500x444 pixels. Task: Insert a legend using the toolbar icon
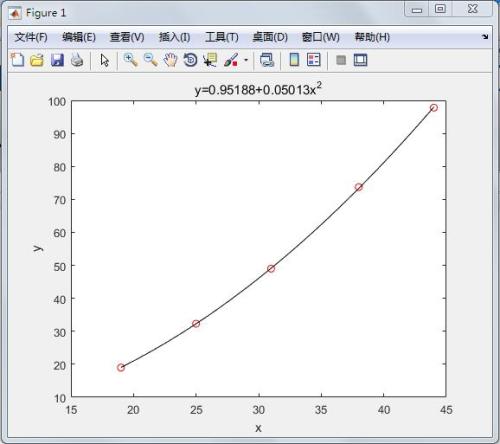[x=314, y=60]
